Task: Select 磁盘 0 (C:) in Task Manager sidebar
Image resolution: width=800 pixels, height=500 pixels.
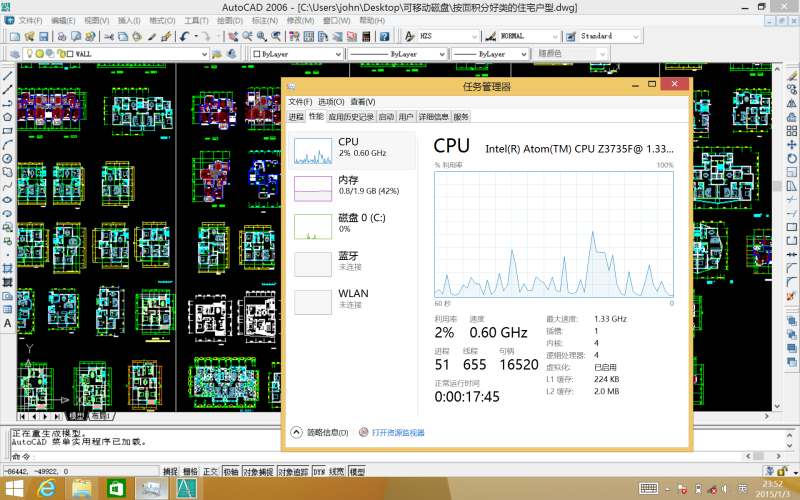Action: (x=352, y=226)
